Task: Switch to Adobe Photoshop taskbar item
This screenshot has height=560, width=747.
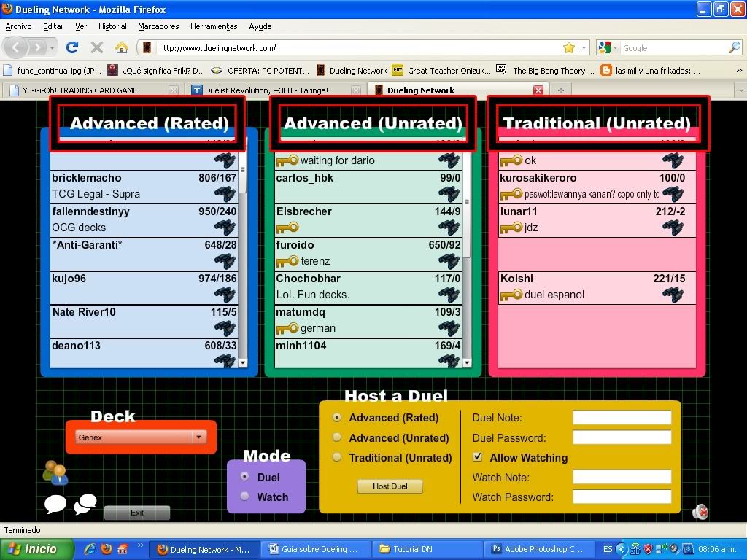Action: click(x=539, y=549)
